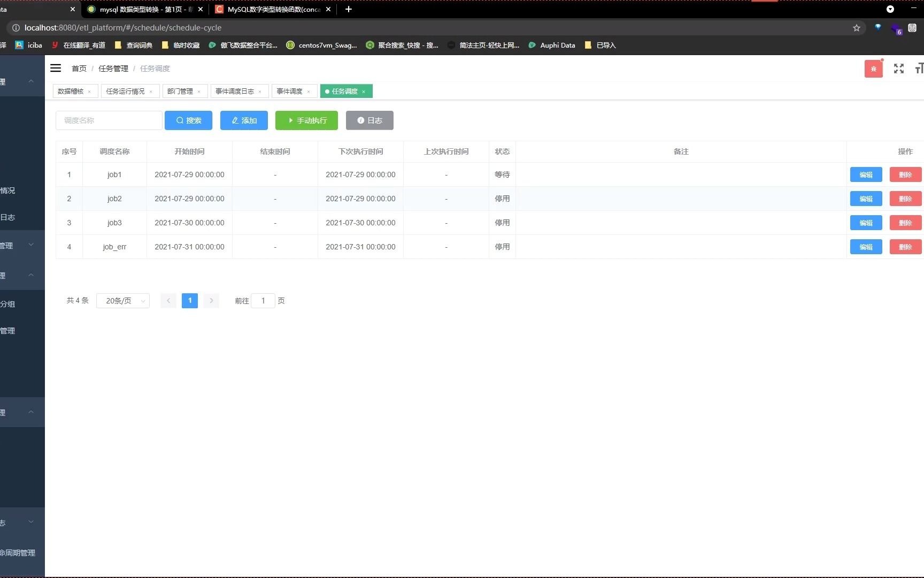Open the 日志 log button
The height and width of the screenshot is (578, 924).
click(369, 120)
